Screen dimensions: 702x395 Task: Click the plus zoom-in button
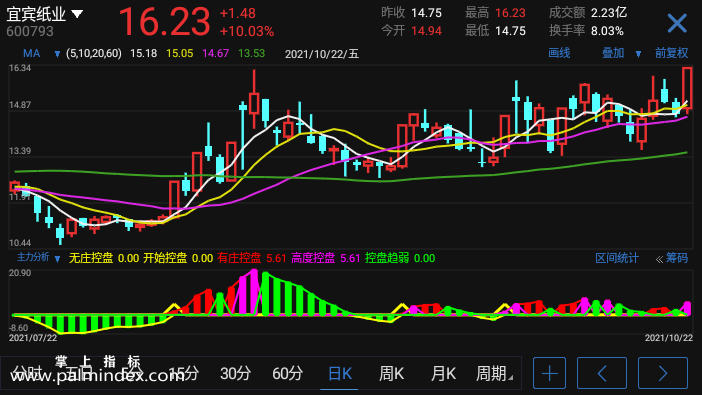(x=549, y=373)
